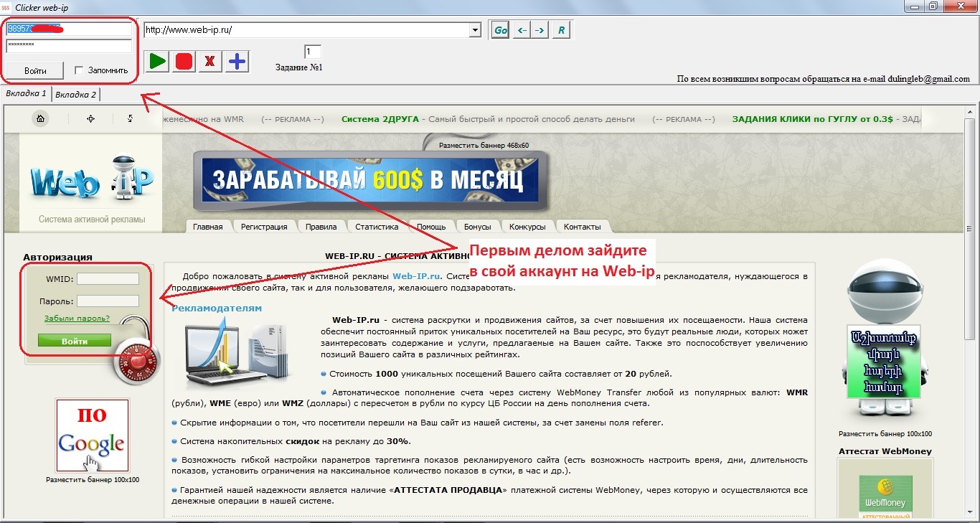Click Разместить баннер 100x100 under Google banner
This screenshot has width=980, height=523.
point(93,480)
